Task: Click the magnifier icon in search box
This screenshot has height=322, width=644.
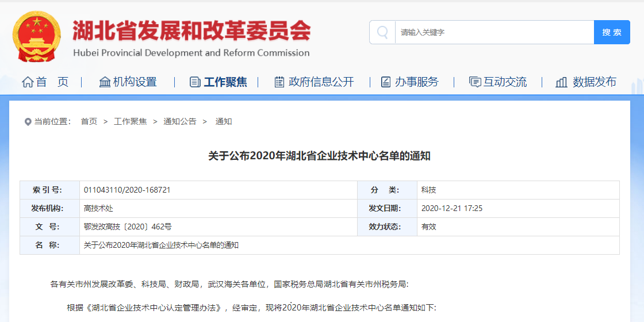Action: [382, 32]
